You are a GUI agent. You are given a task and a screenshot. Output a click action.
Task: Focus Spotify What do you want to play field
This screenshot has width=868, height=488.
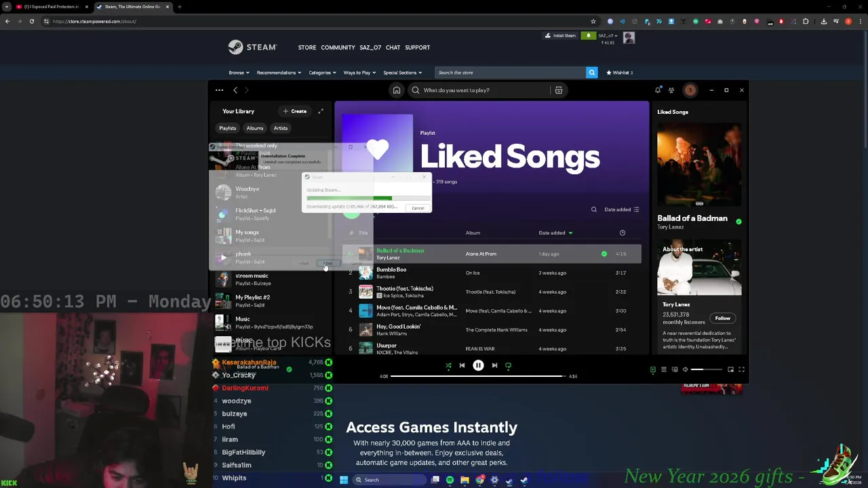click(x=479, y=90)
